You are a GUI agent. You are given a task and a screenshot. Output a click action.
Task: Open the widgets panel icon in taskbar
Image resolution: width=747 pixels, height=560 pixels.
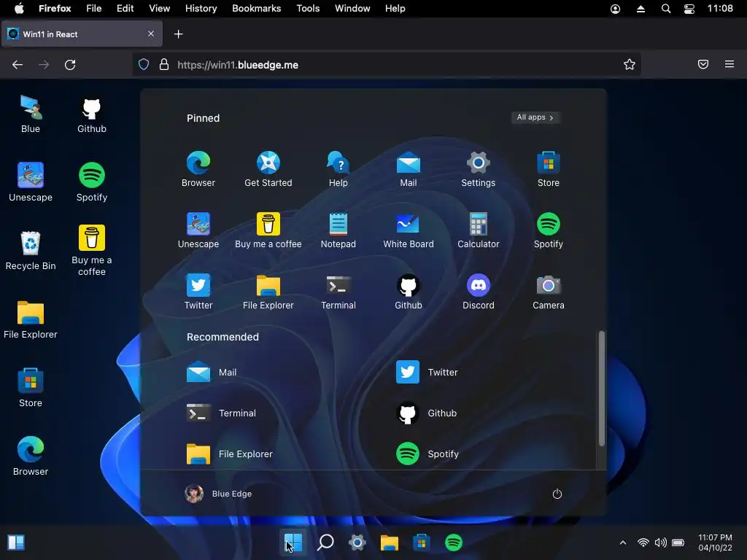tap(16, 542)
